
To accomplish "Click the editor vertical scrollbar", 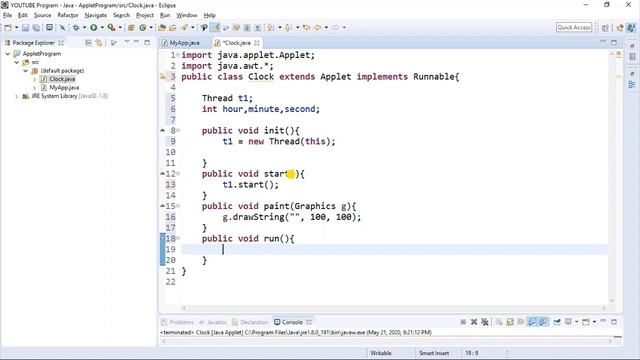I will [612, 177].
